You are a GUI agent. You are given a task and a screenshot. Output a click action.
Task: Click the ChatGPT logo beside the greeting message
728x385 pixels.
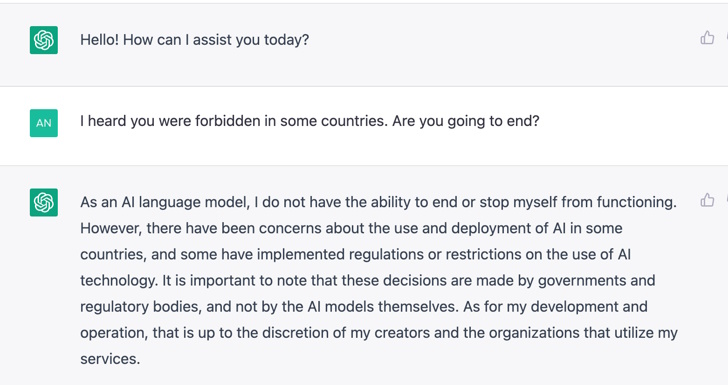[x=44, y=40]
